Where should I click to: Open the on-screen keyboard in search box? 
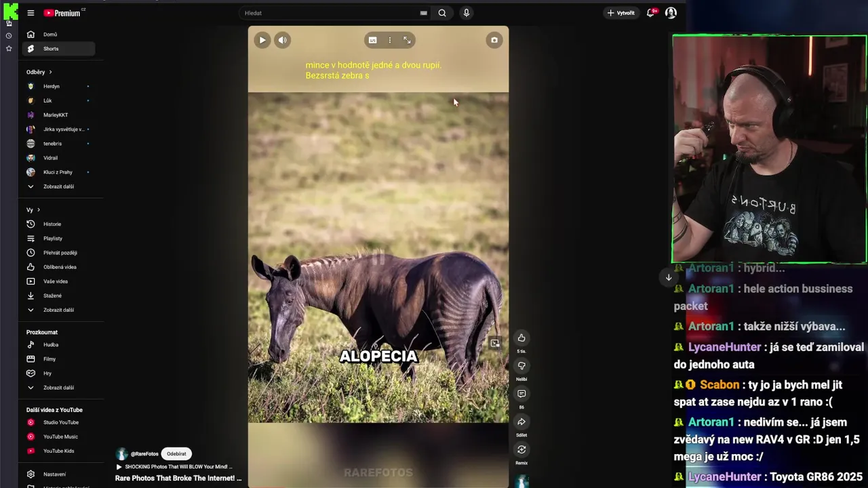coord(424,13)
